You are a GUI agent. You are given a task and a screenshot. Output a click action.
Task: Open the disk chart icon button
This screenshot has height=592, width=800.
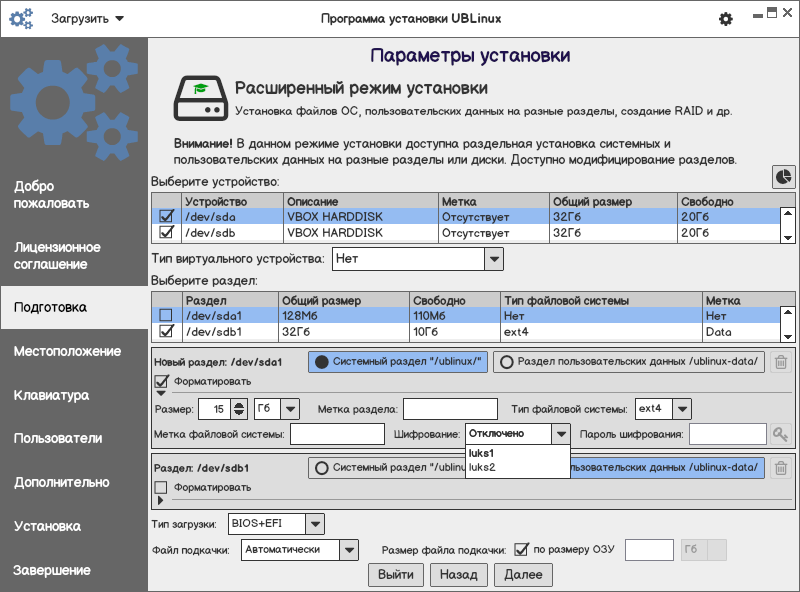point(784,177)
